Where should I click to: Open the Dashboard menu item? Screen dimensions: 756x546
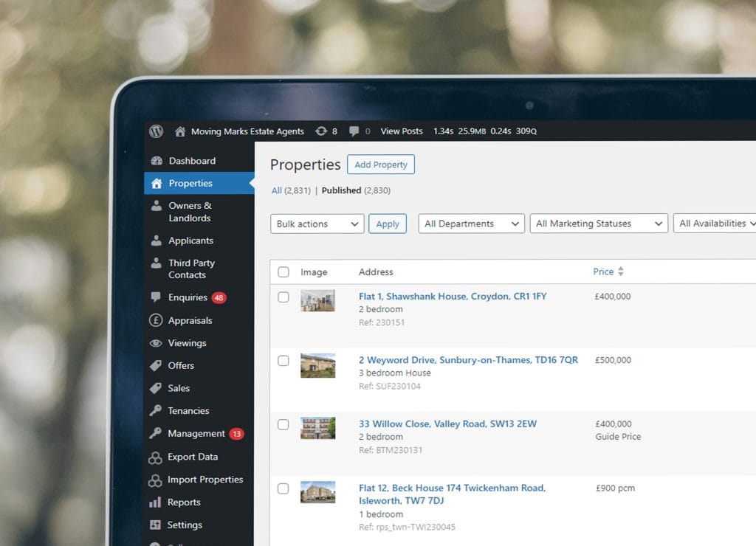[x=192, y=161]
